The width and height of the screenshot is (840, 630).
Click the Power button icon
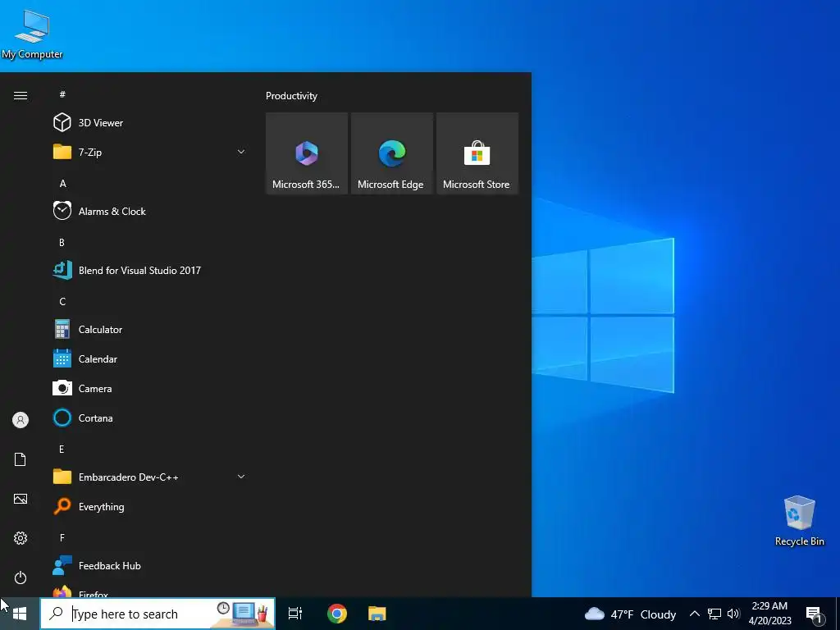click(x=21, y=577)
